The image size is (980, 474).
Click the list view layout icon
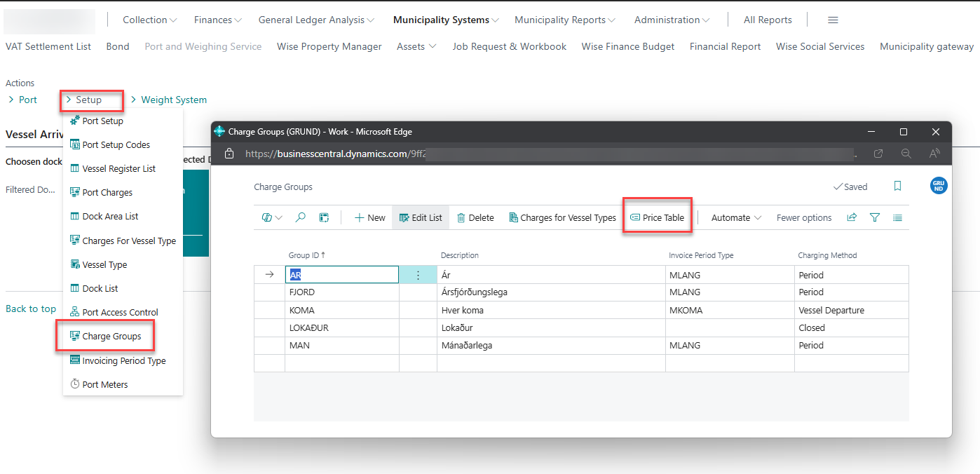(897, 217)
